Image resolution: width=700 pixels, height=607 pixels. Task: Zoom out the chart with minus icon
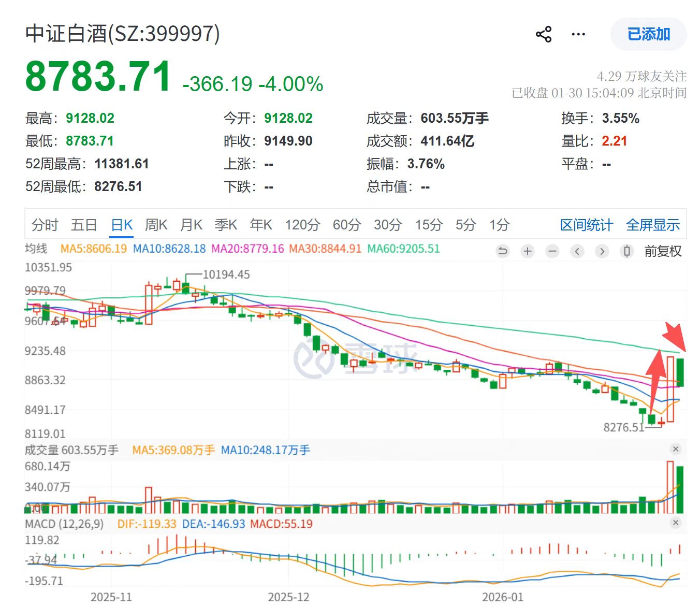(x=552, y=251)
